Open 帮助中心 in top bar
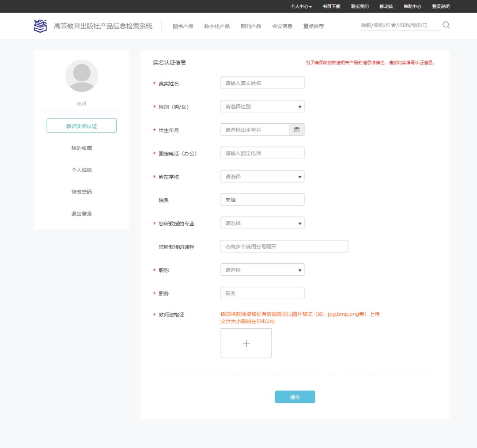Image resolution: width=477 pixels, height=448 pixels. 412,7
